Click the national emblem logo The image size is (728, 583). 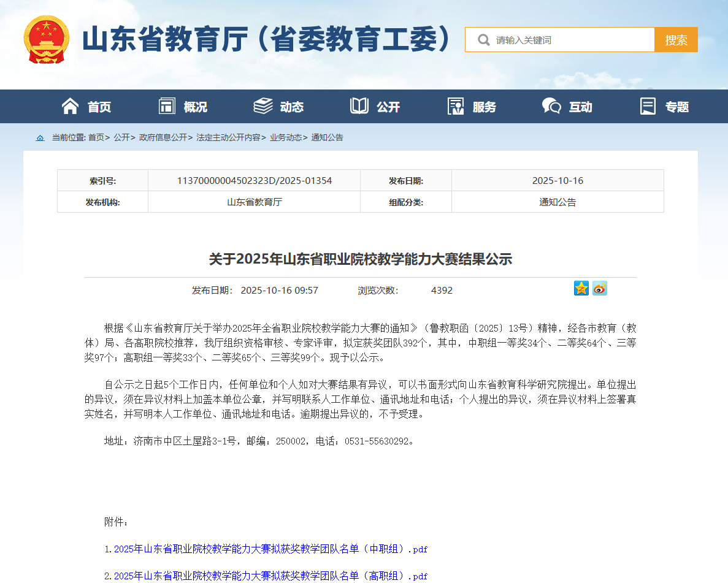tap(46, 40)
